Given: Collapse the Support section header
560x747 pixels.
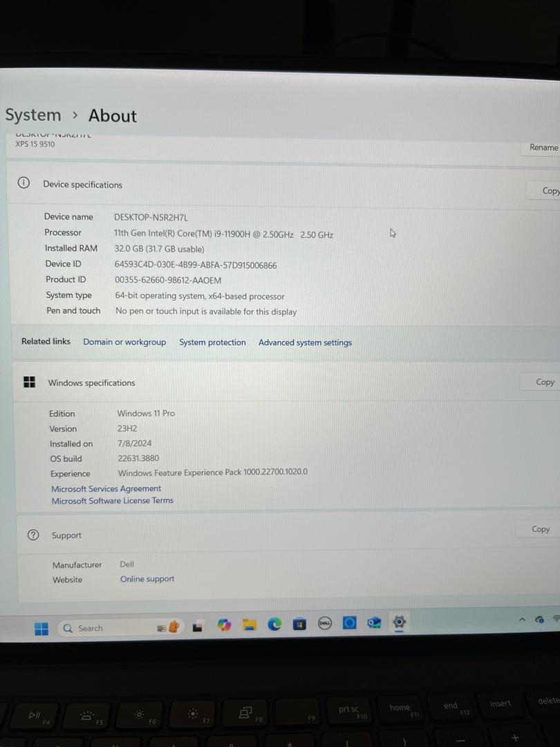Looking at the screenshot, I should point(289,533).
